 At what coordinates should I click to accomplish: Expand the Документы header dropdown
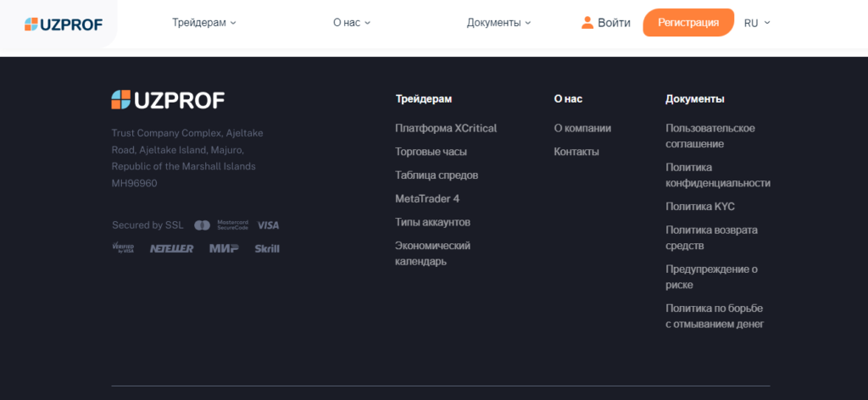pyautogui.click(x=498, y=23)
